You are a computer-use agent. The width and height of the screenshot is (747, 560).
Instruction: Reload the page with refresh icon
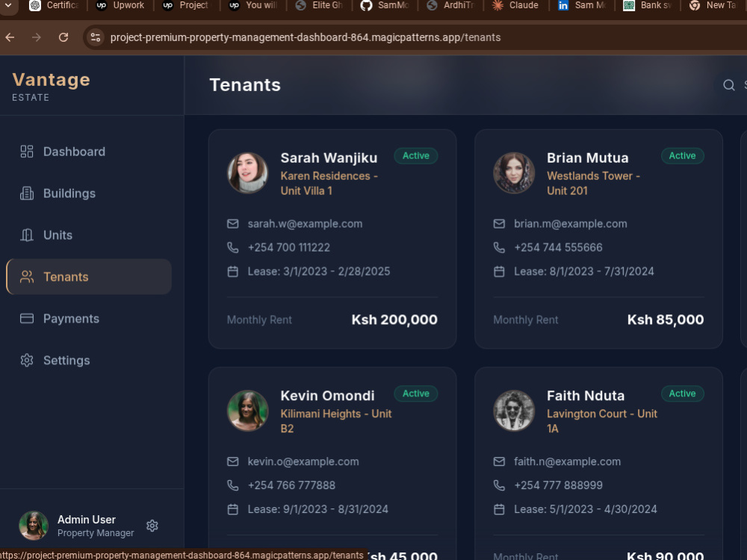coord(63,37)
